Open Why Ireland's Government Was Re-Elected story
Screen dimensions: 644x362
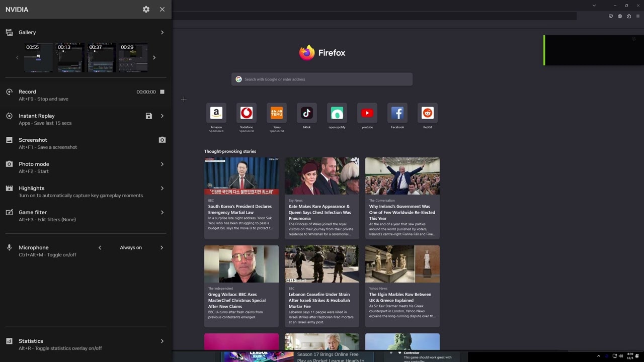point(403,198)
